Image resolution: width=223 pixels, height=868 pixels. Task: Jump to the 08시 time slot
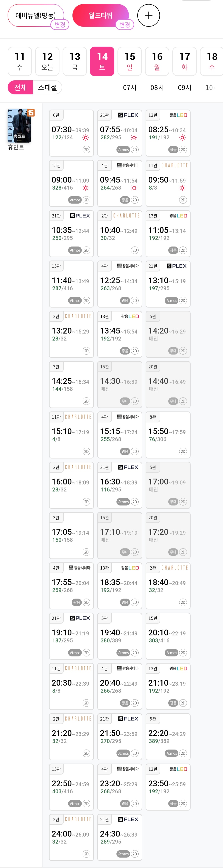pyautogui.click(x=157, y=88)
